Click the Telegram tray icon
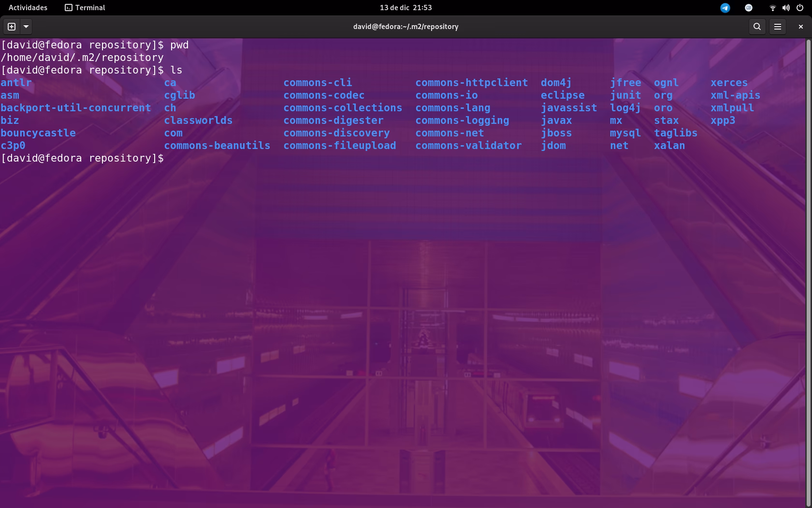The height and width of the screenshot is (508, 812). [x=725, y=8]
